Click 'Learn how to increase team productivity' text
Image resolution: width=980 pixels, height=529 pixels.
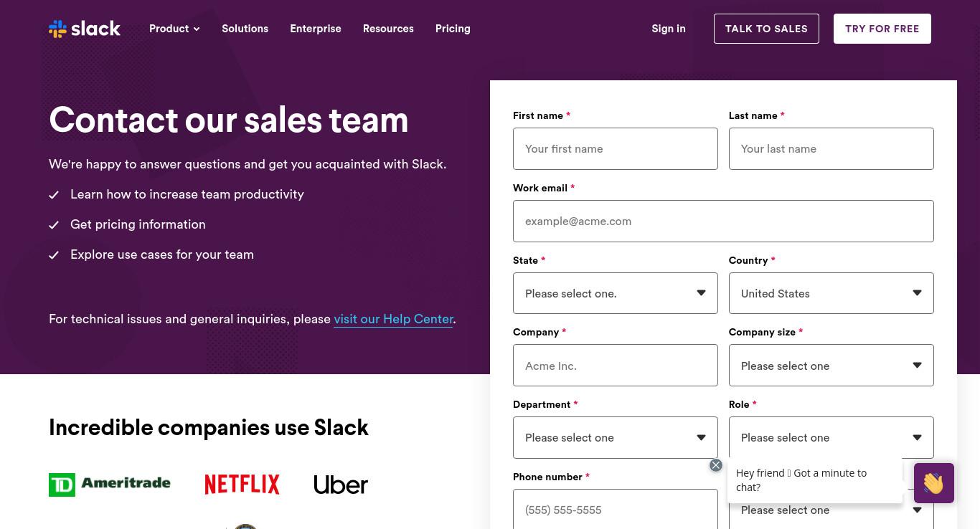(x=187, y=194)
